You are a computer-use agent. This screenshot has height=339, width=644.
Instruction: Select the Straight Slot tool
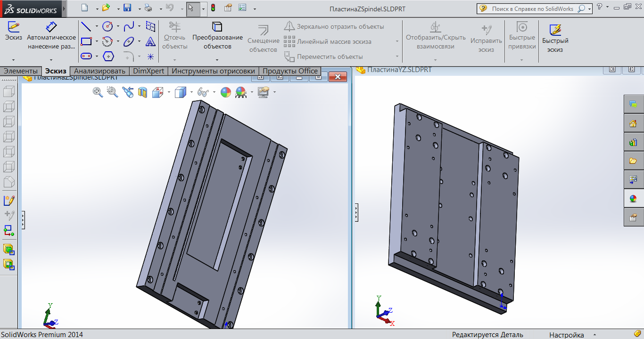[86, 56]
